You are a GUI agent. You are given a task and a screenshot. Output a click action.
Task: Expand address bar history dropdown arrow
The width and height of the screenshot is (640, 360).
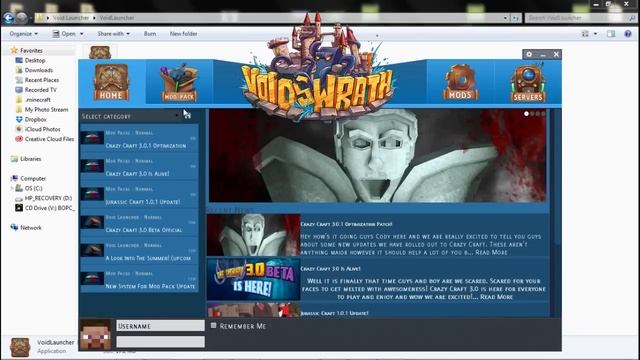505,18
